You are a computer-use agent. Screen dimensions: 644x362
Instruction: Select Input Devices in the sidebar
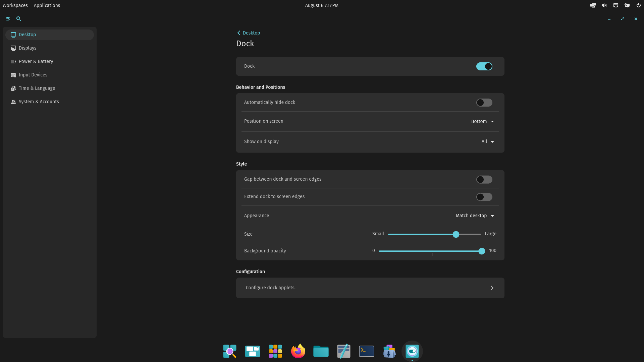coord(50,75)
